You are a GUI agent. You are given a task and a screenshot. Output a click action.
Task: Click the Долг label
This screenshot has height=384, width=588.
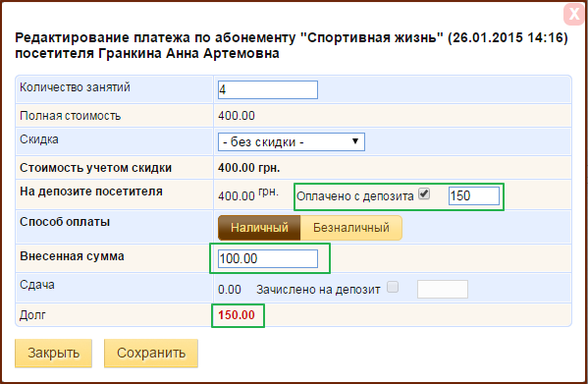[32, 315]
